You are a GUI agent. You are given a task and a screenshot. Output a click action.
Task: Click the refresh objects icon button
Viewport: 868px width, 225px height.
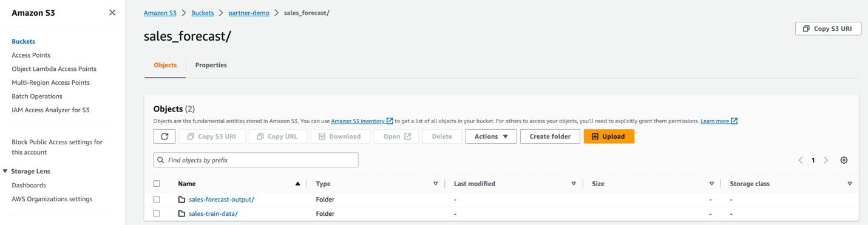point(164,136)
